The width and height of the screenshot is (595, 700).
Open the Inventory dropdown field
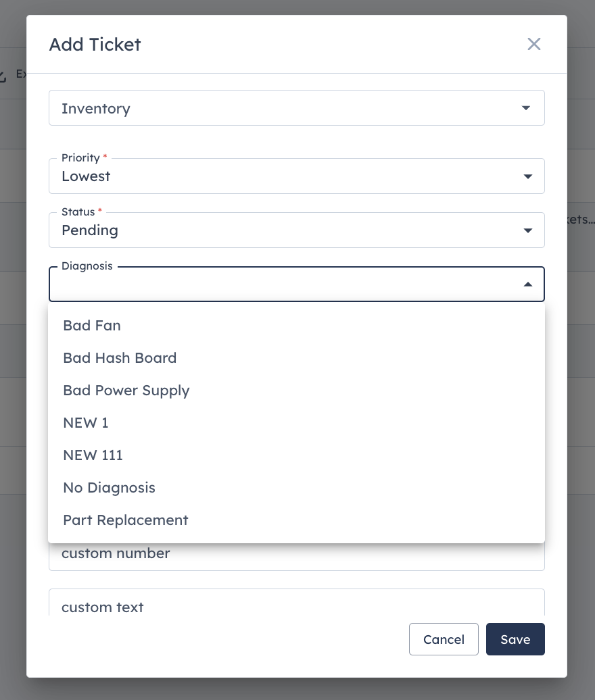tap(297, 108)
